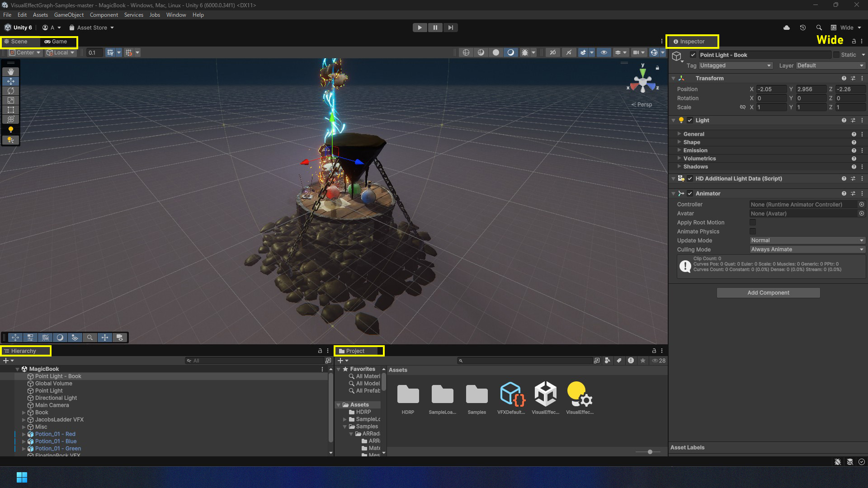The image size is (868, 488).
Task: Open the Center pivot mode dropdown
Action: [x=25, y=52]
